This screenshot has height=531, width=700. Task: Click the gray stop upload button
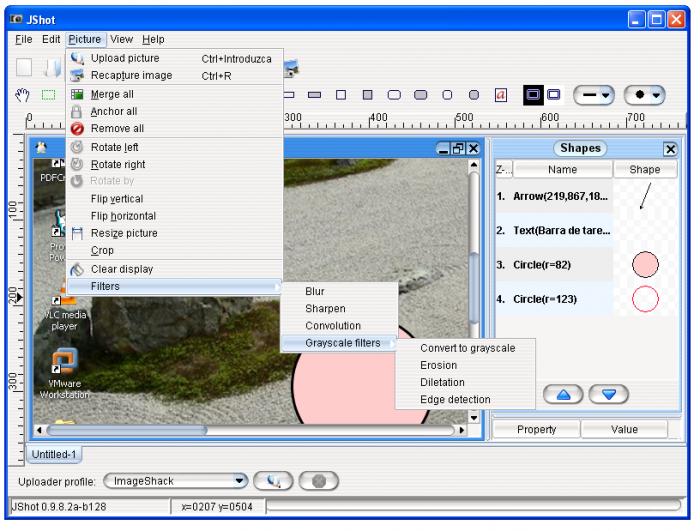pos(319,481)
